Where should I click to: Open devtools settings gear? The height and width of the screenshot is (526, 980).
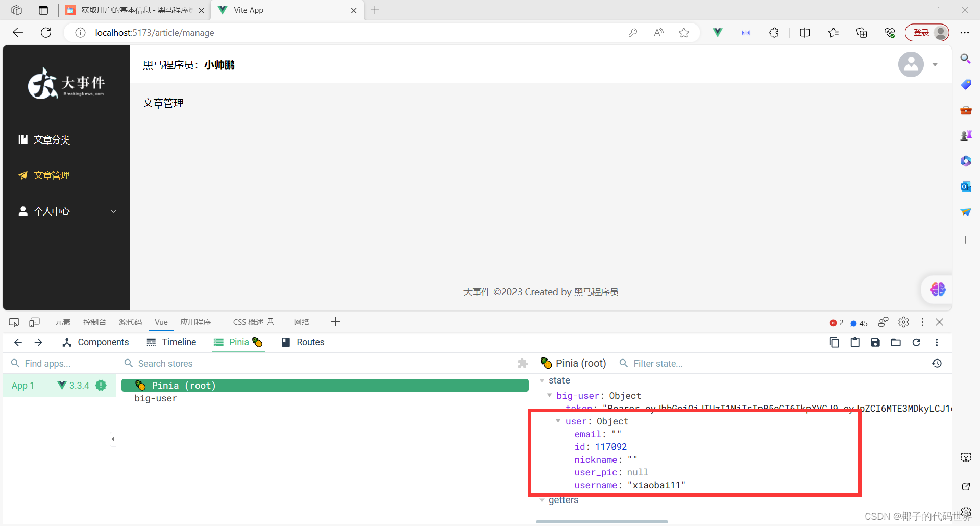tap(904, 322)
